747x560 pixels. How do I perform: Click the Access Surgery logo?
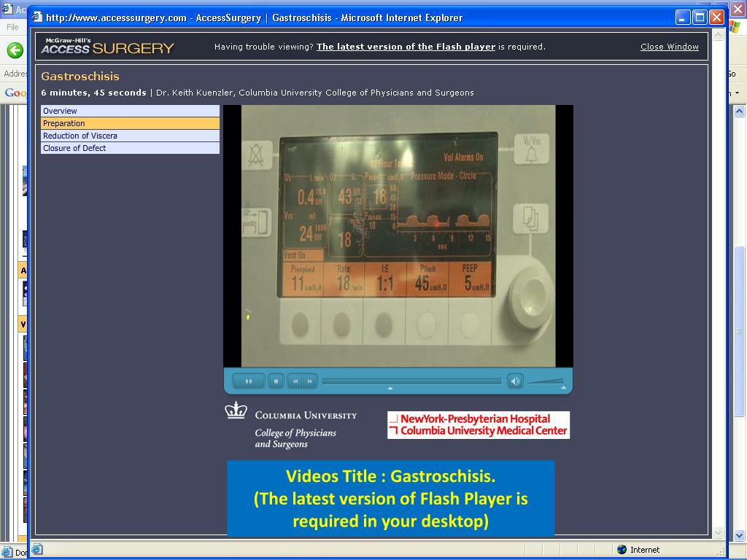(x=108, y=46)
